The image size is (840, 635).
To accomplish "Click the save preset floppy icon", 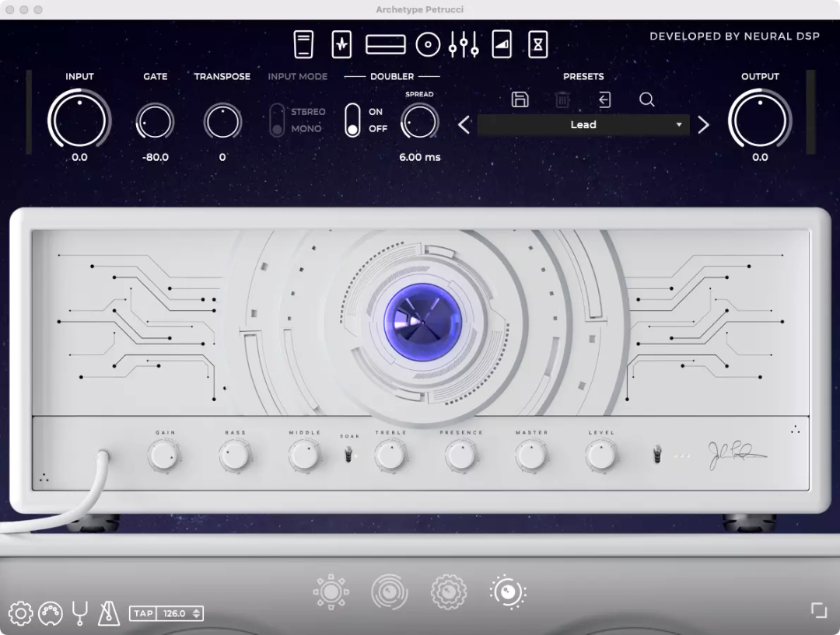I will [x=520, y=99].
